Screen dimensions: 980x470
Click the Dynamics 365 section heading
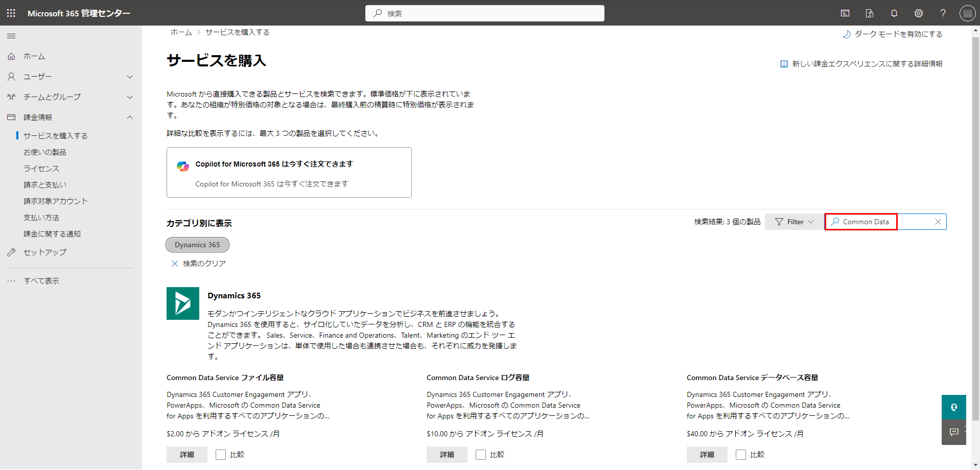click(x=234, y=296)
